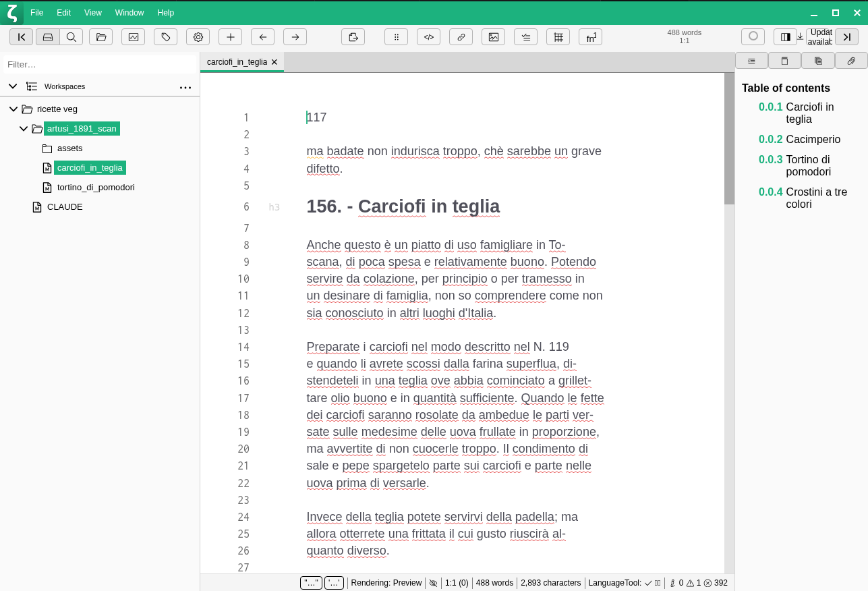Click the 1:1 (0) cursor position
The image size is (868, 591).
[457, 583]
